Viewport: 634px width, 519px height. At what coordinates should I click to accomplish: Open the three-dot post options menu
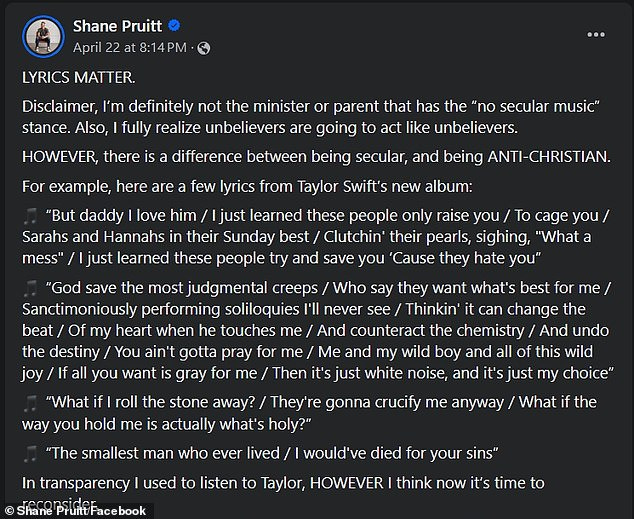coord(596,35)
